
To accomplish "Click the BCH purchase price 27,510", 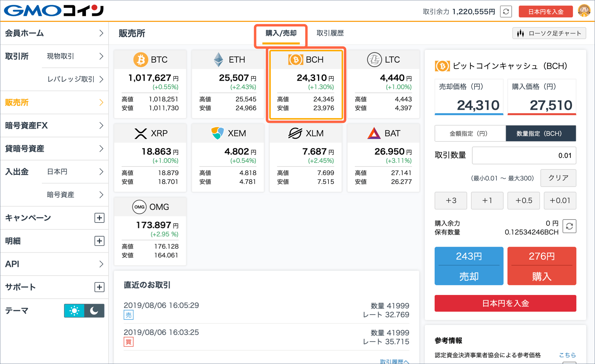I will (551, 105).
